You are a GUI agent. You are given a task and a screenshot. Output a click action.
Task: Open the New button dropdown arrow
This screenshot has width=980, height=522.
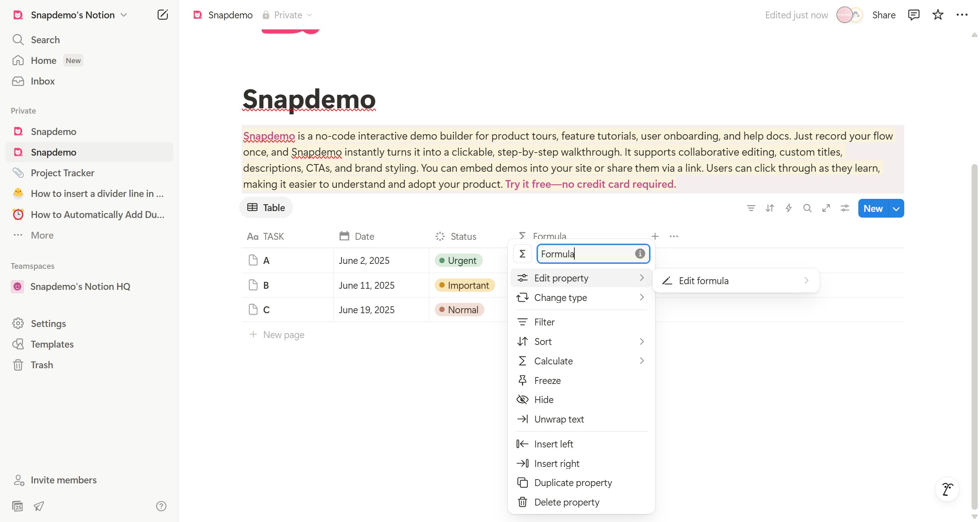[x=896, y=208]
